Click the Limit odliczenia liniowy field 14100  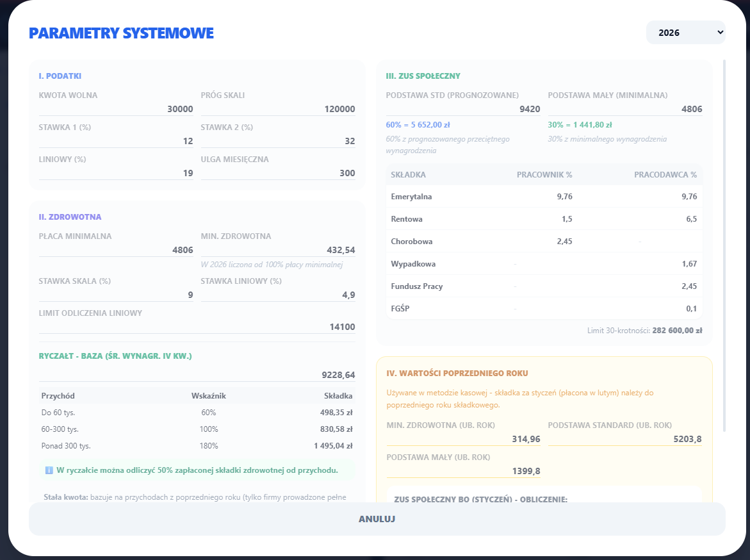[197, 327]
